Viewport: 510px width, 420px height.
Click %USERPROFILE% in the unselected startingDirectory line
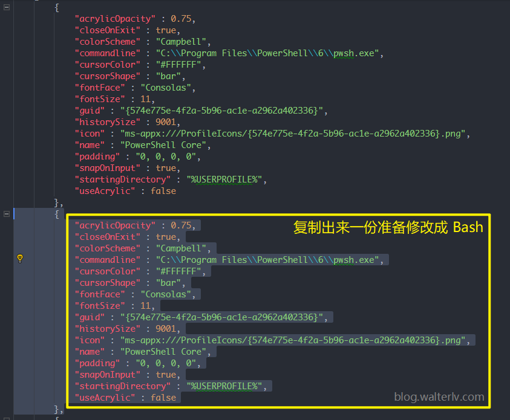click(224, 179)
